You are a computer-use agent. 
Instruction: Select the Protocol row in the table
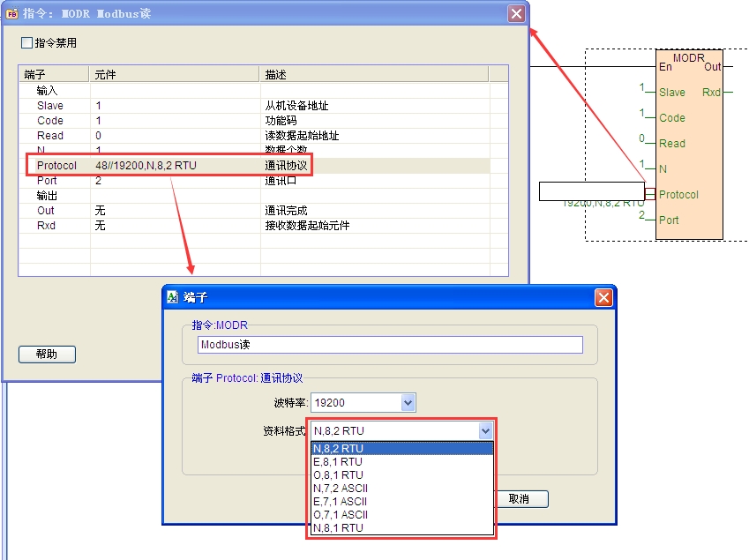coord(254,166)
